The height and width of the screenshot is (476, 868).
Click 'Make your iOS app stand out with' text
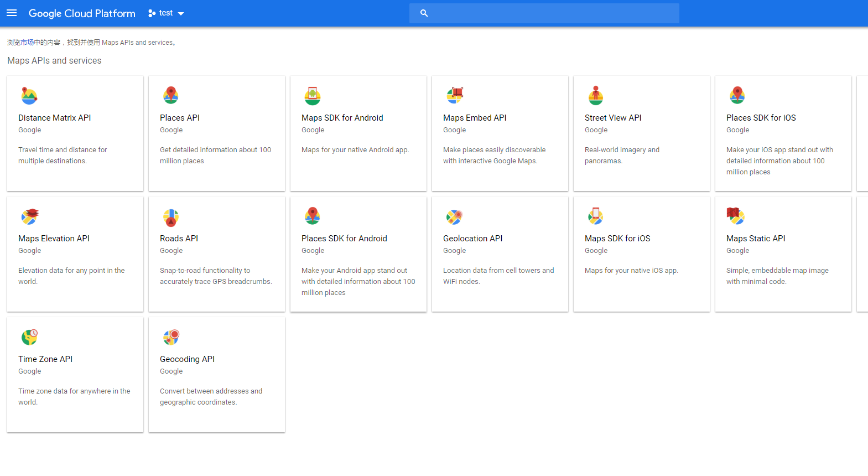(779, 150)
